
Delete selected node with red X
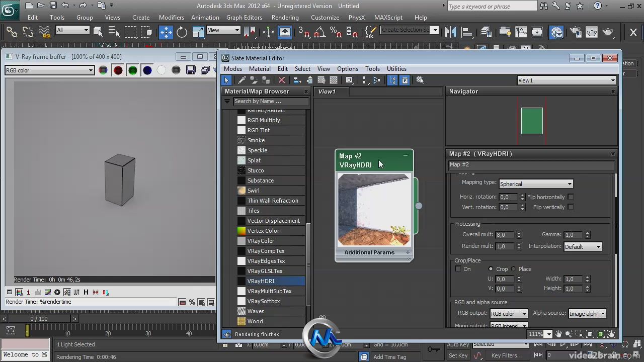pos(282,80)
